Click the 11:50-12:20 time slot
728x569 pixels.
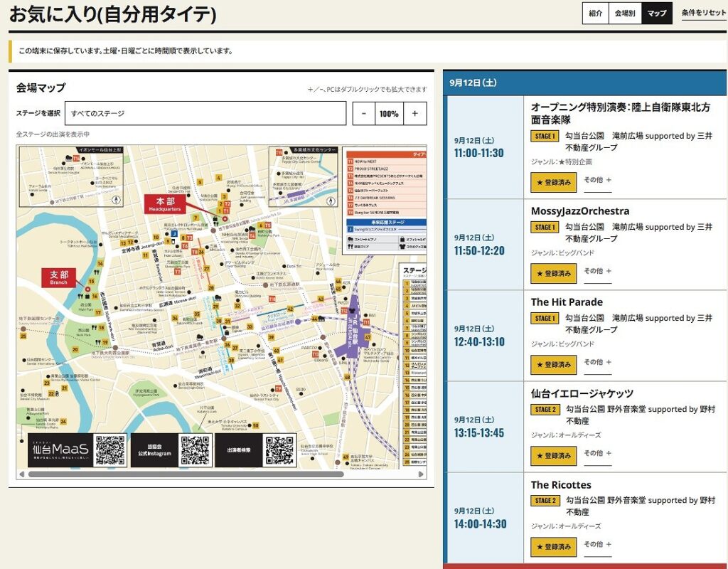click(x=478, y=250)
